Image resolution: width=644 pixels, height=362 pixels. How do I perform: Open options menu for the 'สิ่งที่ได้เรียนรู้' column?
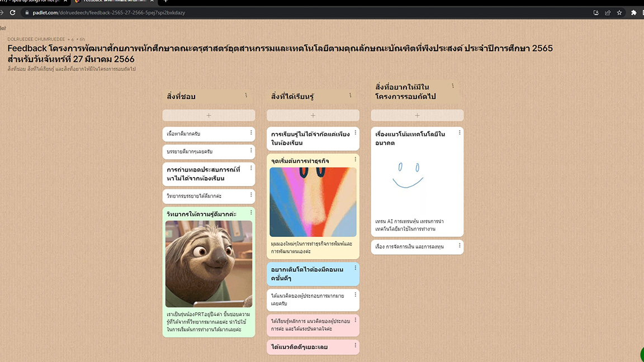[351, 95]
